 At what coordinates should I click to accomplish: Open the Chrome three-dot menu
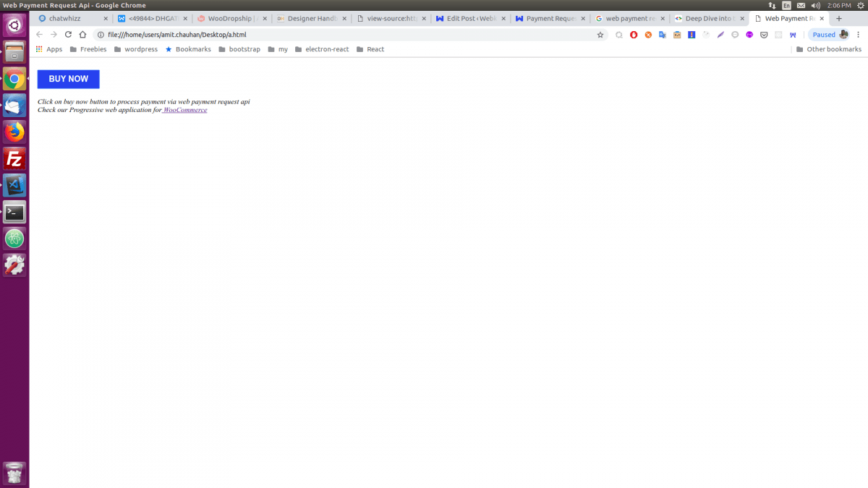coord(859,34)
